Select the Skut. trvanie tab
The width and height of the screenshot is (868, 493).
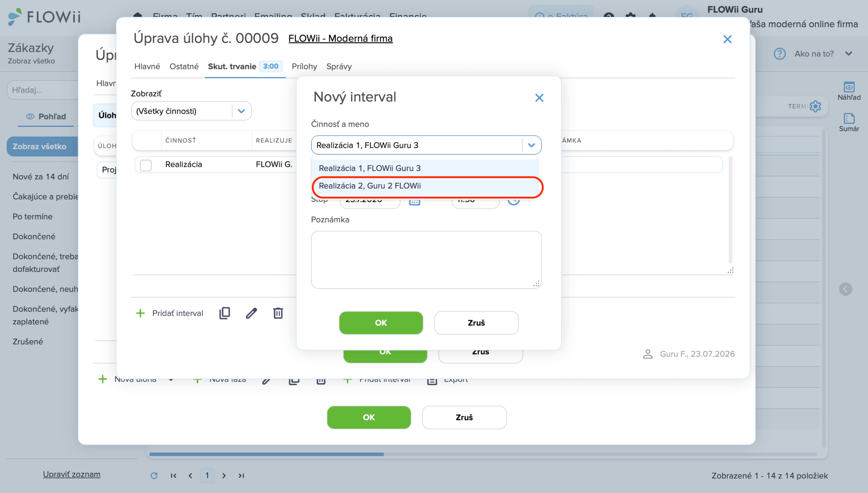click(245, 66)
